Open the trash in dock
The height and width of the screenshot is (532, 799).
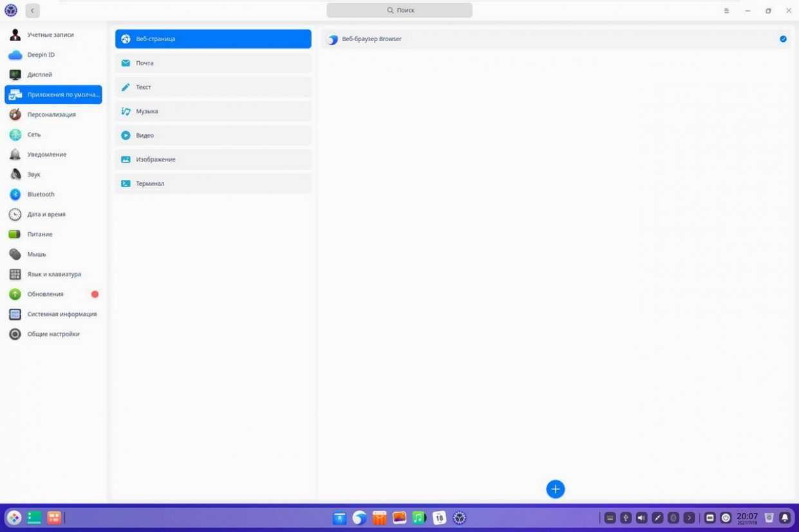click(769, 518)
